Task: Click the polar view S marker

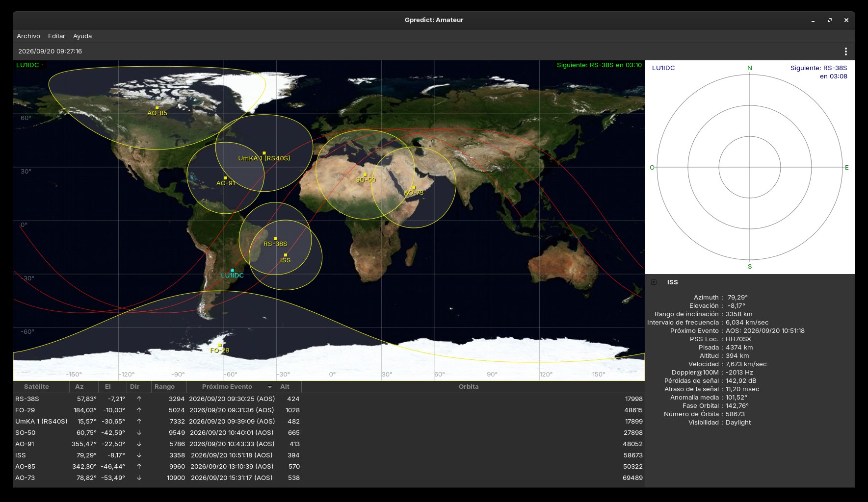Action: [750, 267]
